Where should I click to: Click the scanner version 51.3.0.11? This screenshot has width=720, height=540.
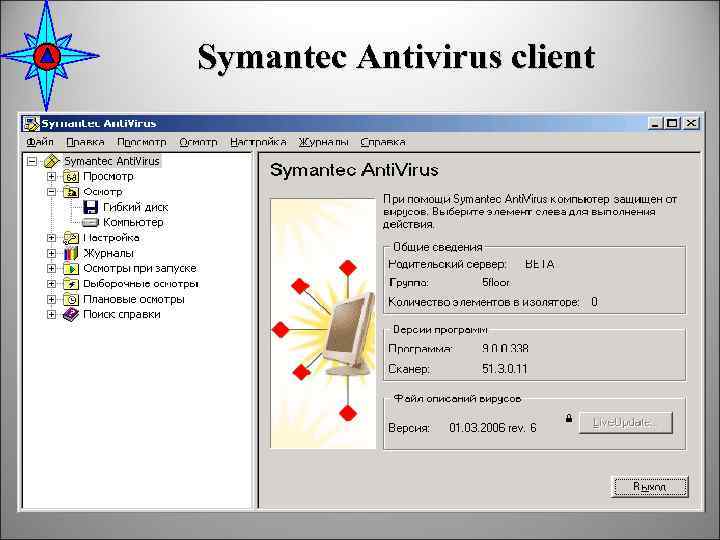505,369
